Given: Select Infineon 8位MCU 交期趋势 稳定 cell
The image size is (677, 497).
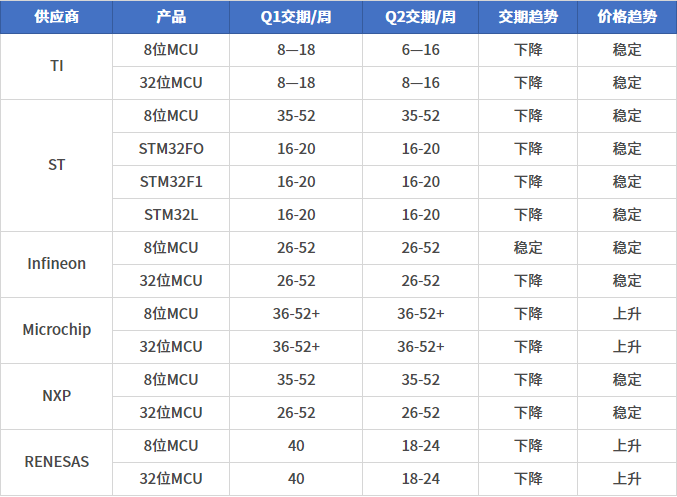Looking at the screenshot, I should [528, 248].
